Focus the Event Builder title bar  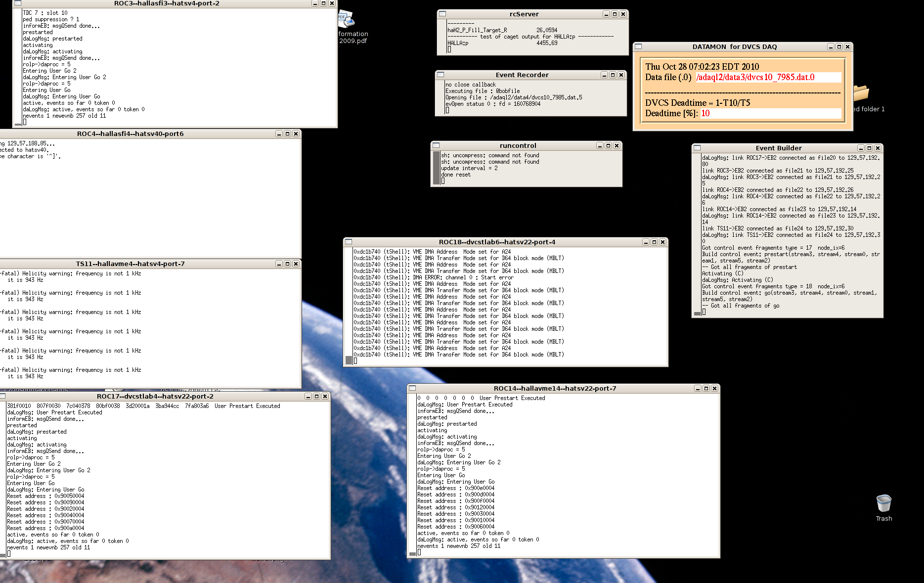pyautogui.click(x=779, y=148)
